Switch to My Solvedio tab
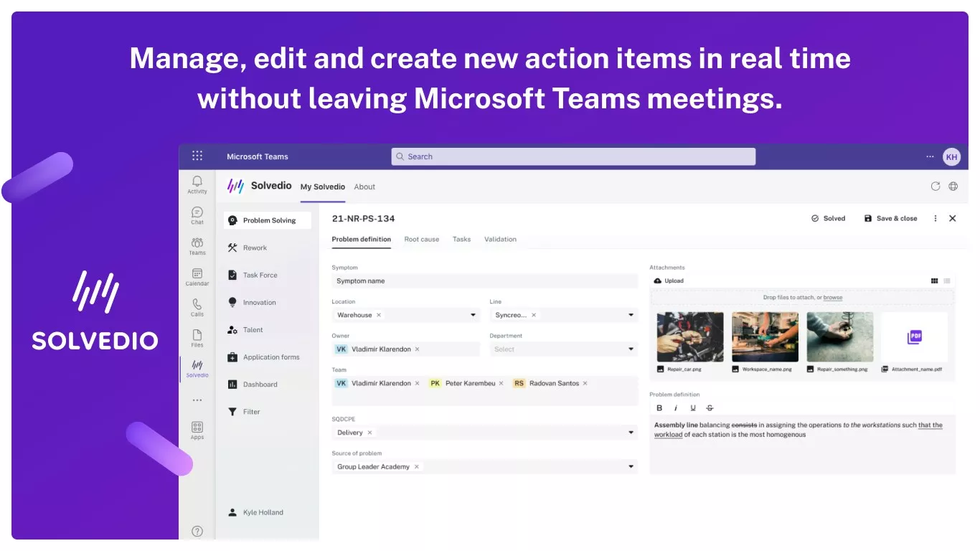The width and height of the screenshot is (980, 551). [x=323, y=187]
